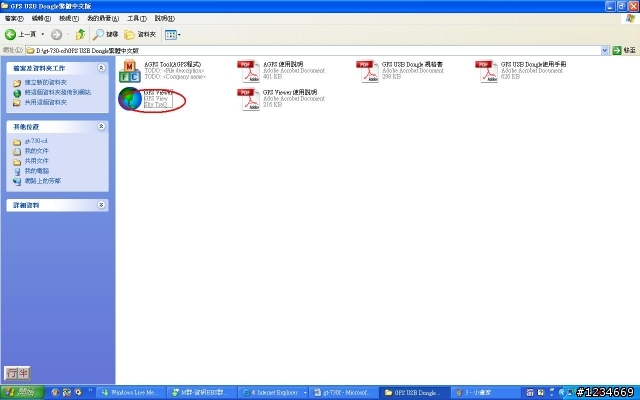Click the 半 half-width toggle on IME bar
Screen dimensions: 640x400
tap(23, 373)
